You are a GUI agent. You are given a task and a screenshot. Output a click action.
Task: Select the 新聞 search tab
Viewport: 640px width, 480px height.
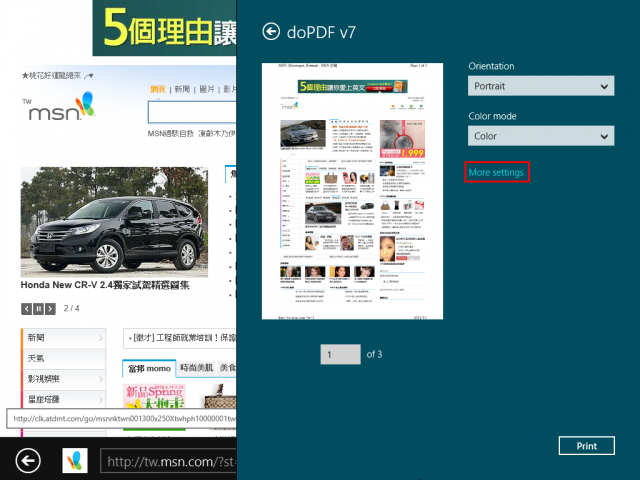[182, 89]
